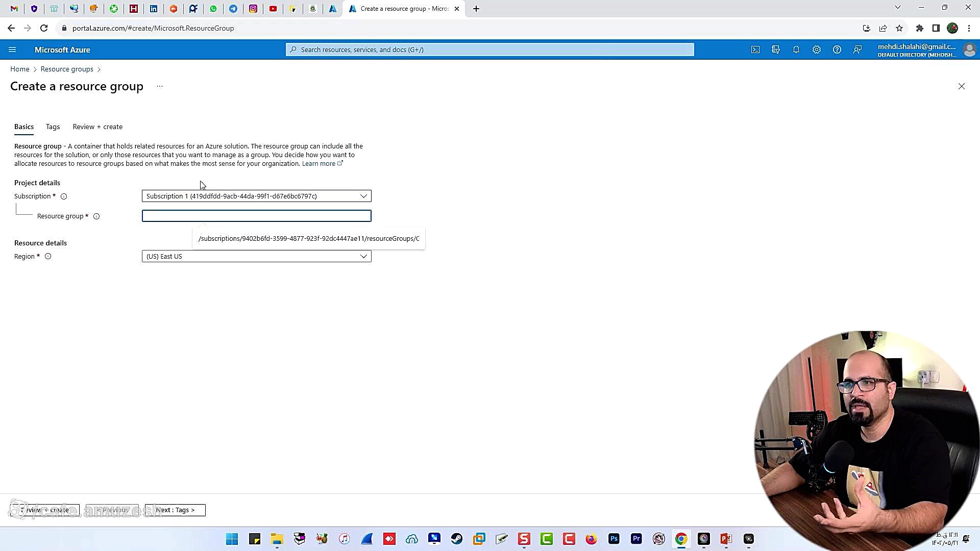This screenshot has height=551, width=980.
Task: Close the Create a resource group blade
Action: [962, 86]
